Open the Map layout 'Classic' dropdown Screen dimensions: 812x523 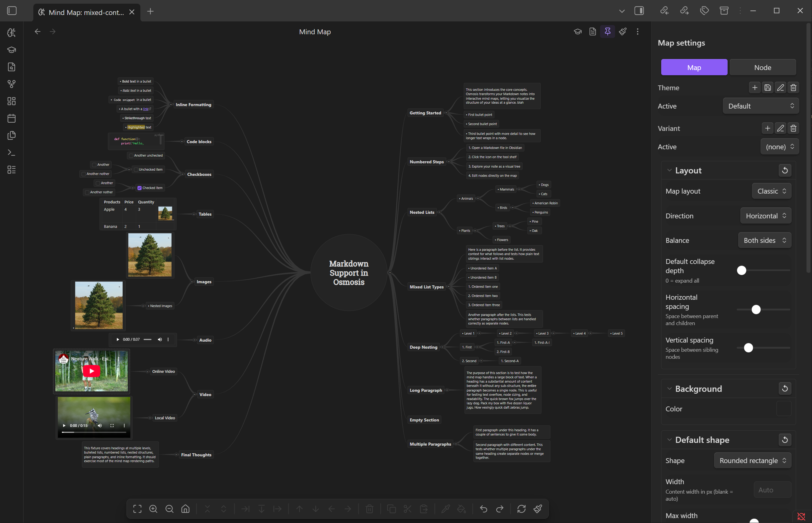click(x=771, y=191)
